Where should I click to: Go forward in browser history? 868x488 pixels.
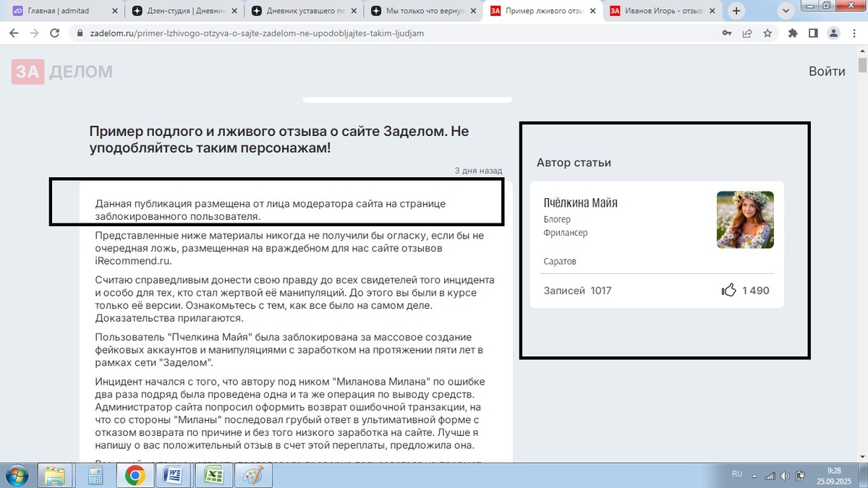[34, 33]
